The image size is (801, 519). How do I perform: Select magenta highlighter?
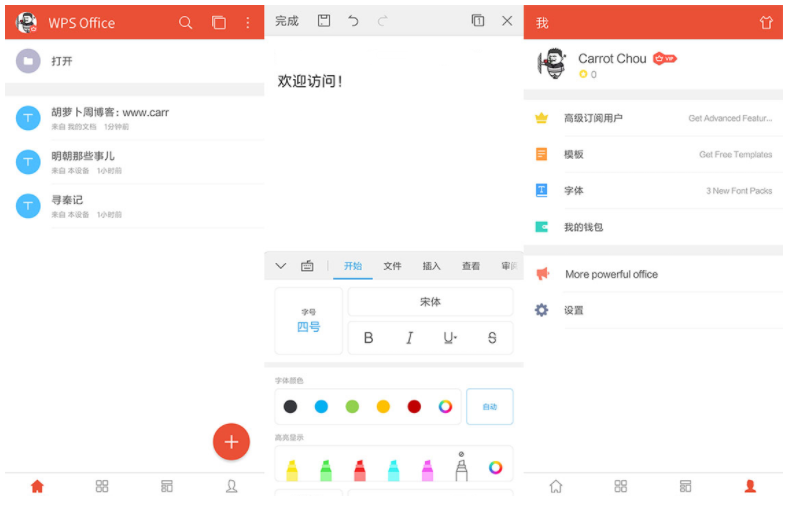click(x=428, y=470)
